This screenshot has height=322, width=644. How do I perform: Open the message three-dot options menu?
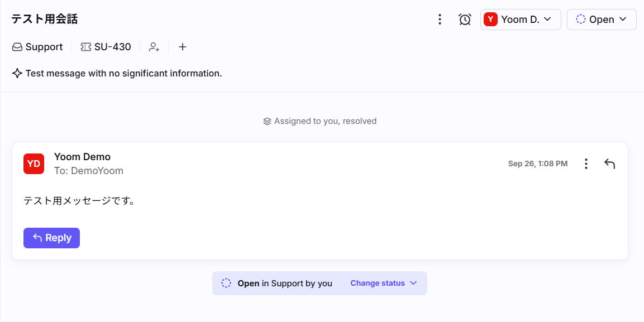point(586,164)
